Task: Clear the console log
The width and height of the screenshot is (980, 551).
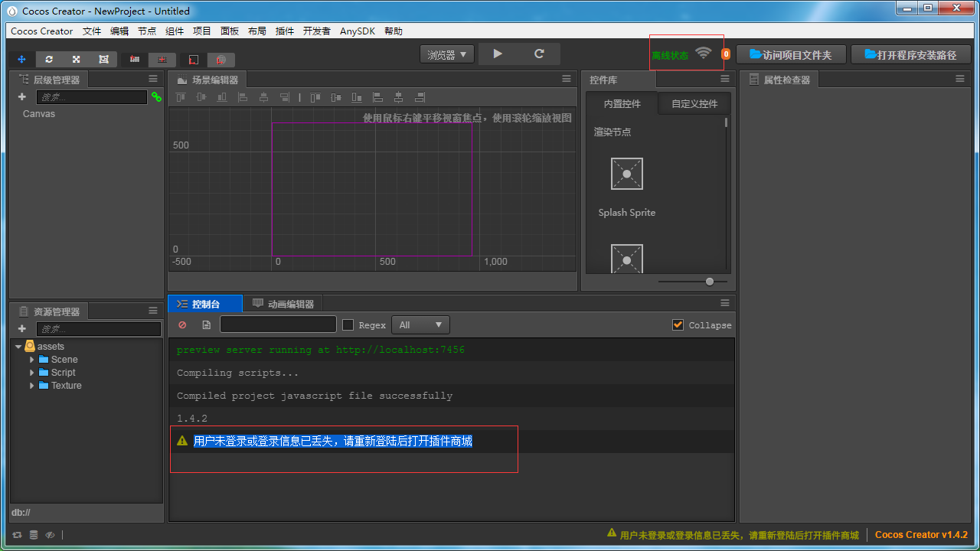Action: 182,324
